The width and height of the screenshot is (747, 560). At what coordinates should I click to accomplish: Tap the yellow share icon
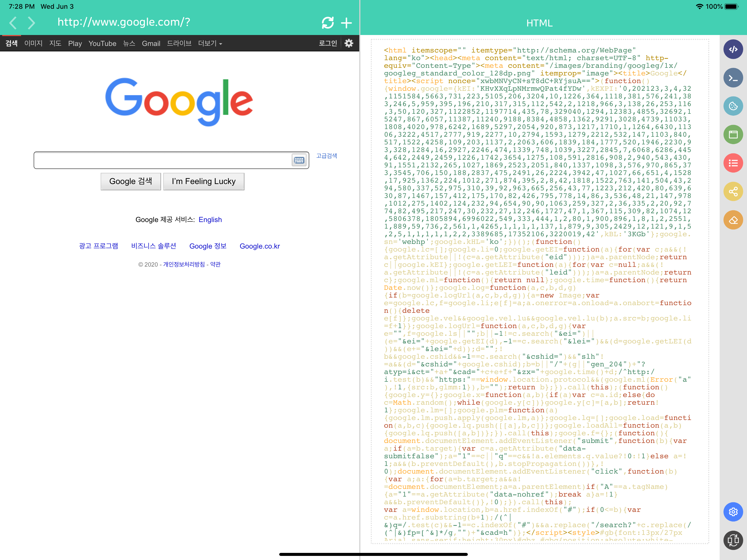(x=733, y=191)
